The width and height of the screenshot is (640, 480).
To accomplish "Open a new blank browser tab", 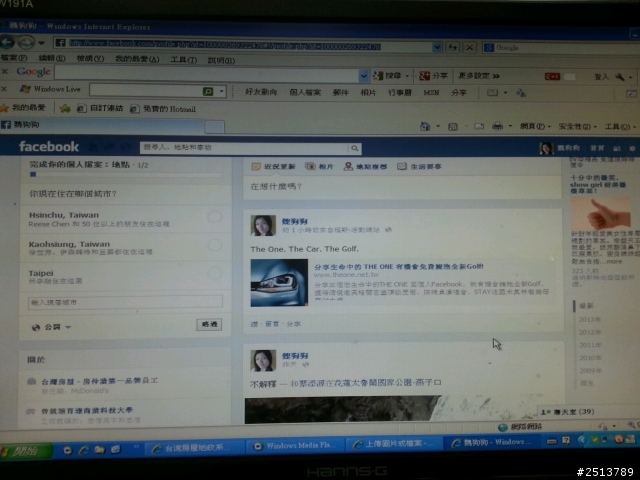I will pos(215,127).
